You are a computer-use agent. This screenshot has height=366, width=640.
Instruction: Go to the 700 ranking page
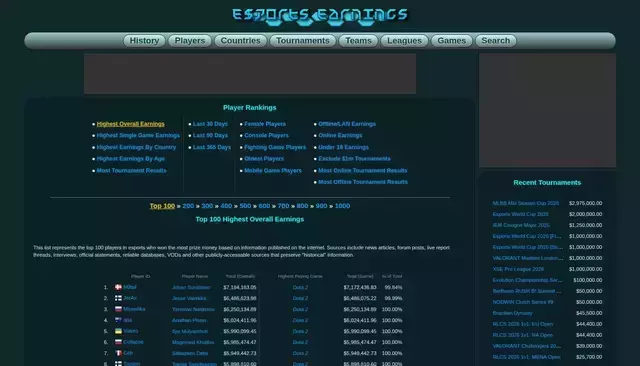(x=283, y=206)
